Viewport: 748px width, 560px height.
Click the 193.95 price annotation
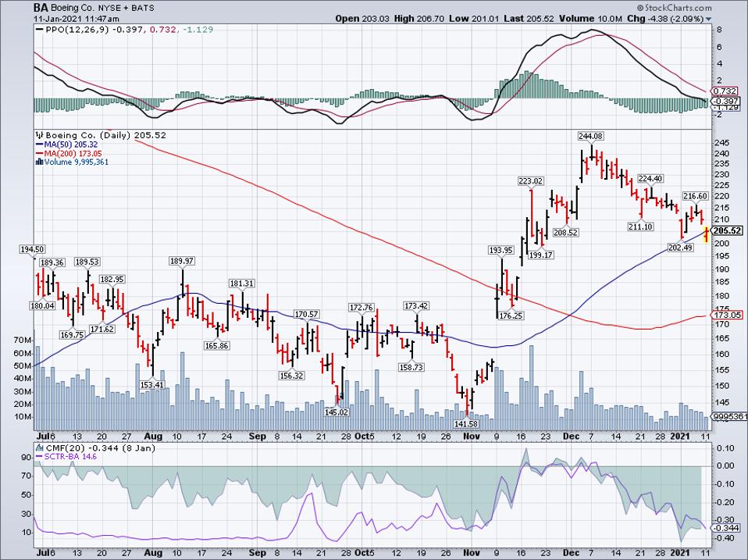[x=501, y=250]
